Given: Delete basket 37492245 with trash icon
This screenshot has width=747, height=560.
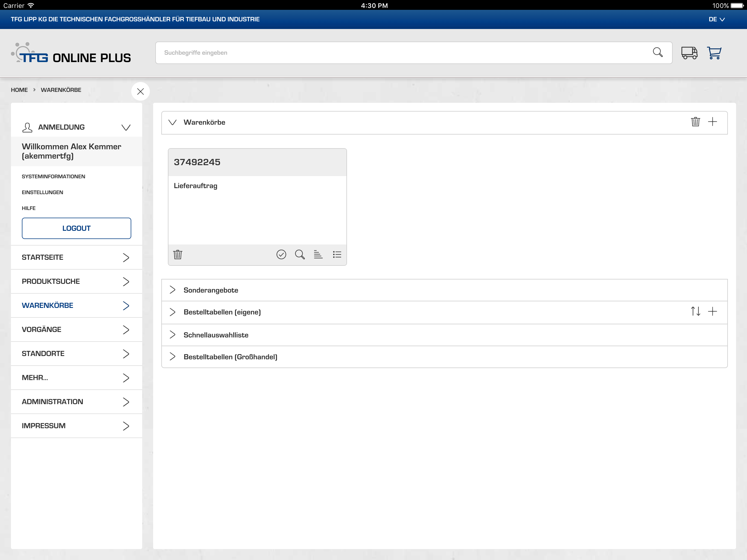Looking at the screenshot, I should coord(178,254).
